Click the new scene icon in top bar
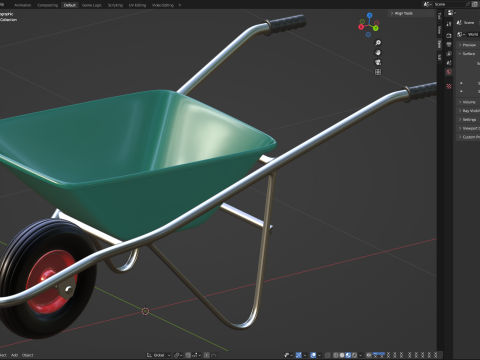The width and height of the screenshot is (480, 360). click(x=475, y=4)
